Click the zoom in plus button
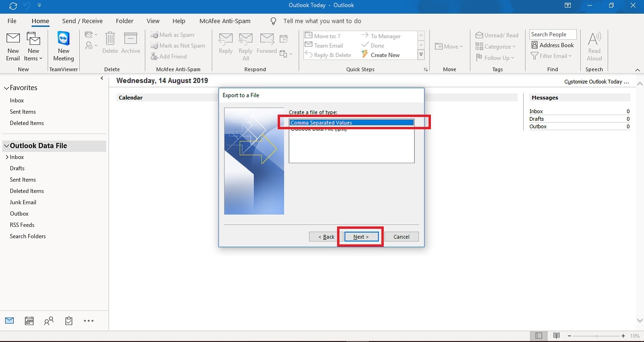644x342 pixels. [x=623, y=336]
